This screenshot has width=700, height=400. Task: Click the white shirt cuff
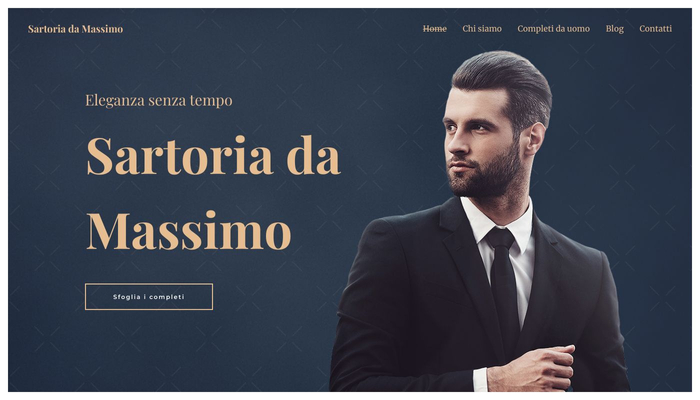click(480, 379)
